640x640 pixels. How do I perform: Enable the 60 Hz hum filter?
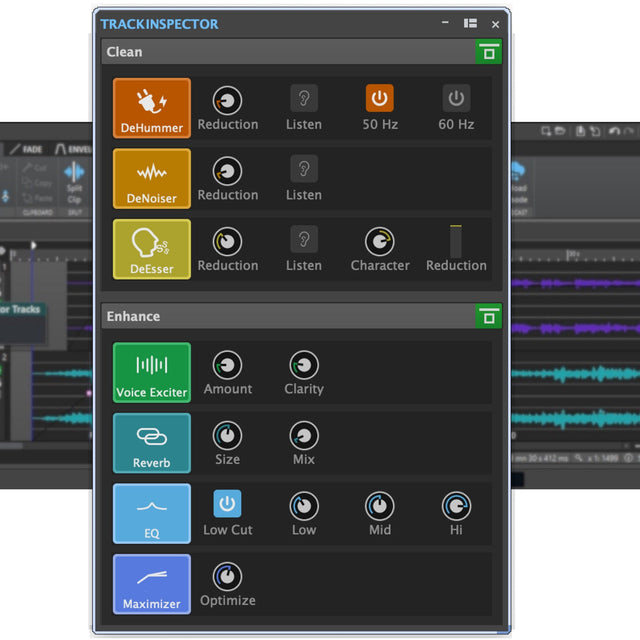[456, 99]
